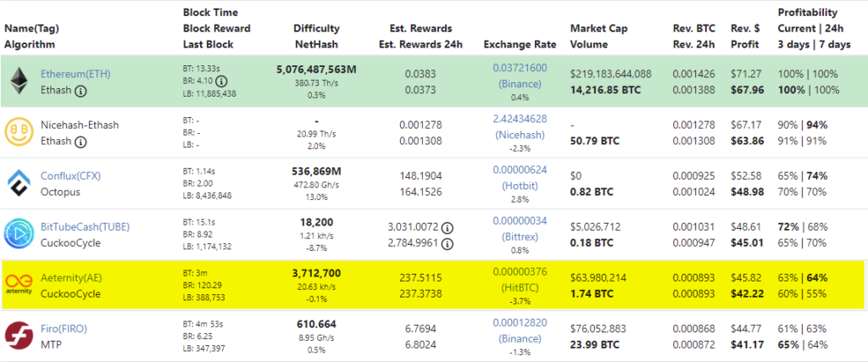This screenshot has width=868, height=362.
Task: Click info icon next to 3,031.0072 rewards
Action: [x=448, y=227]
